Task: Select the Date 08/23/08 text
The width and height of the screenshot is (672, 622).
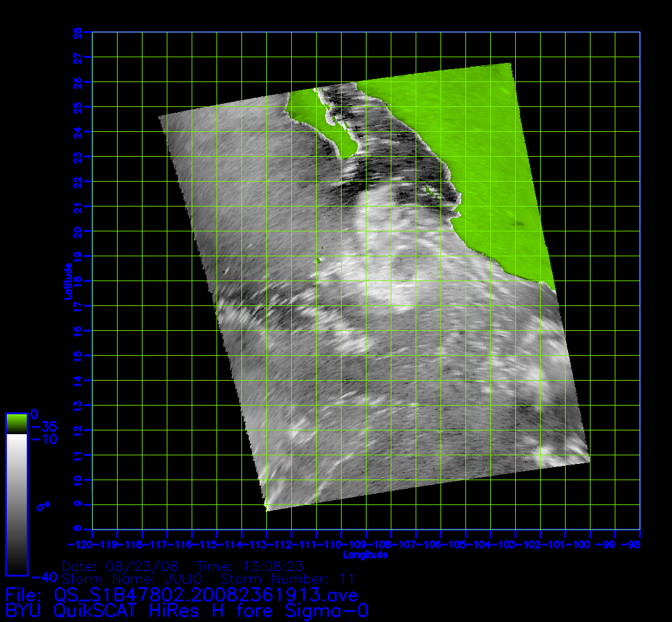Action: [120, 567]
